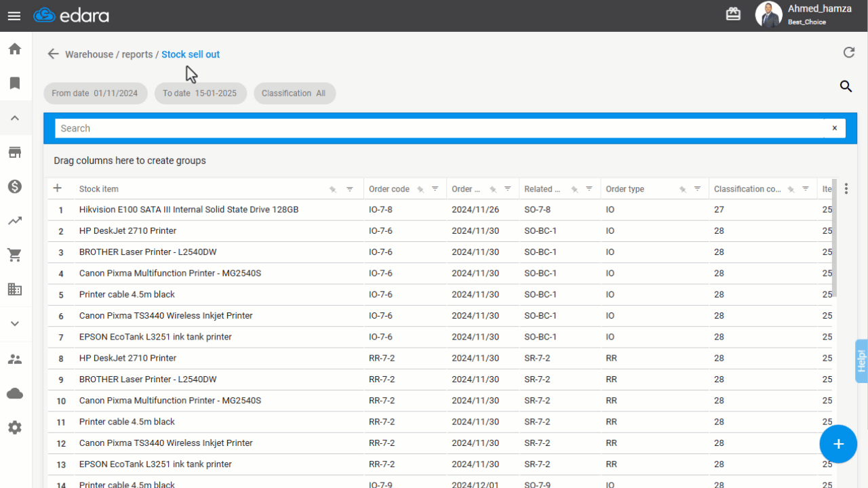The height and width of the screenshot is (488, 868).
Task: Sort by Stock item column header
Action: coord(99,189)
